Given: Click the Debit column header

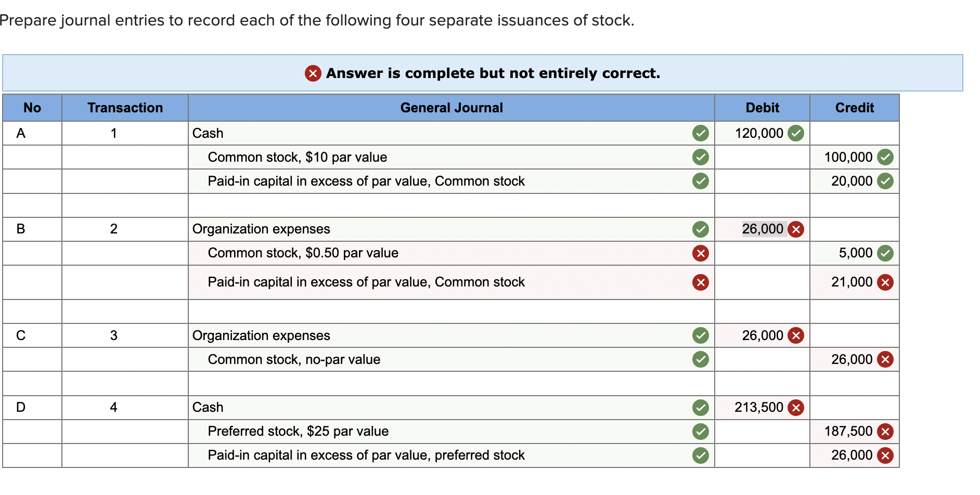Looking at the screenshot, I should 762,108.
